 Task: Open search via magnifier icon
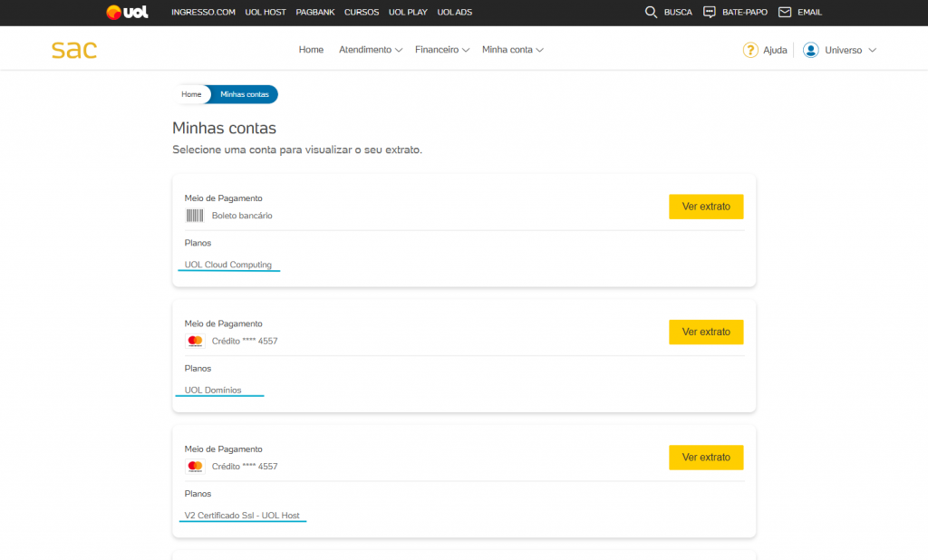click(x=651, y=12)
